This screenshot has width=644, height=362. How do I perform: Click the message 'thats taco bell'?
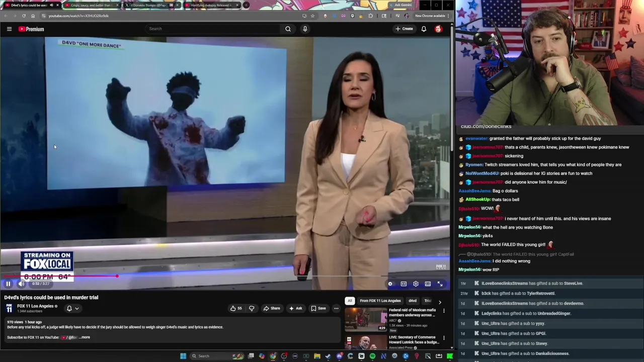(x=505, y=200)
